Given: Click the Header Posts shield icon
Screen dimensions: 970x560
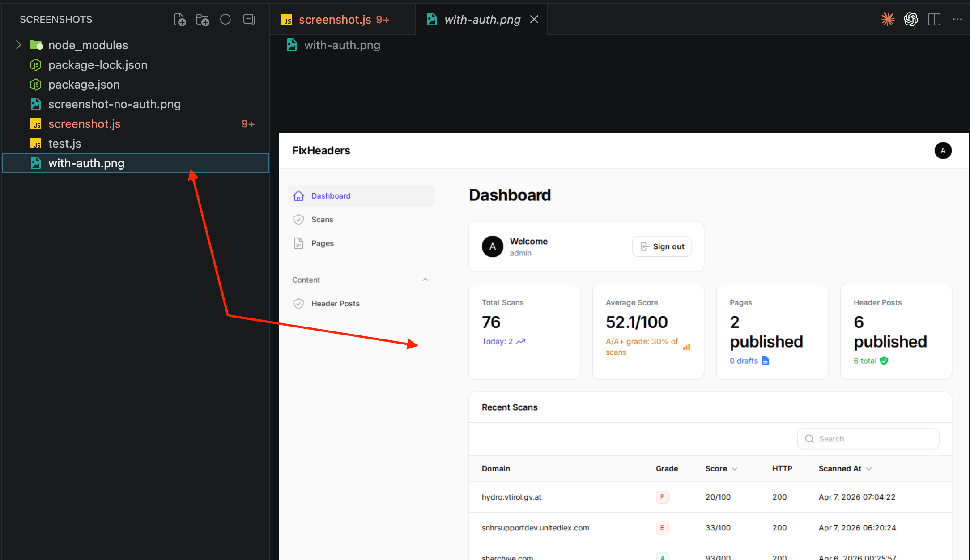Looking at the screenshot, I should 298,303.
